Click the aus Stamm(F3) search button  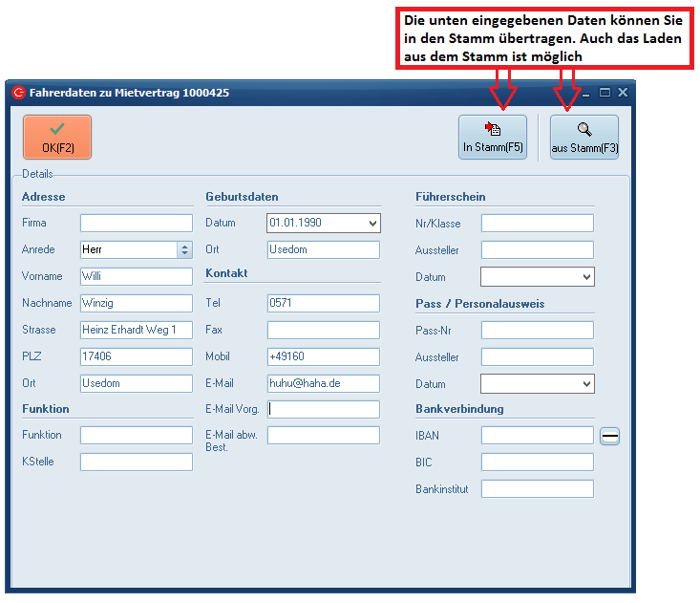coord(584,138)
